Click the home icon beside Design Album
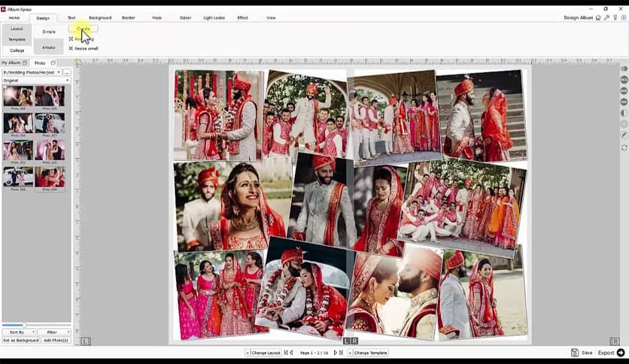The image size is (629, 364). pos(597,17)
